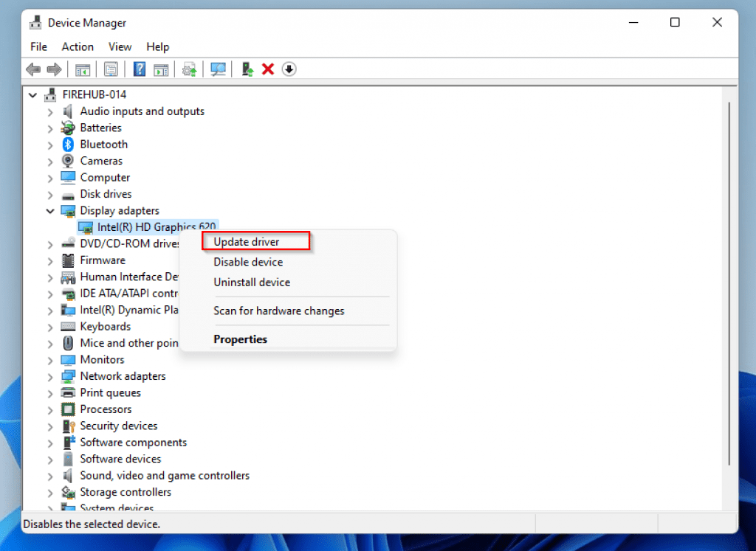Select the IDE ATA/ATAPI controllers item
Viewport: 756px width, 551px height.
(x=129, y=294)
